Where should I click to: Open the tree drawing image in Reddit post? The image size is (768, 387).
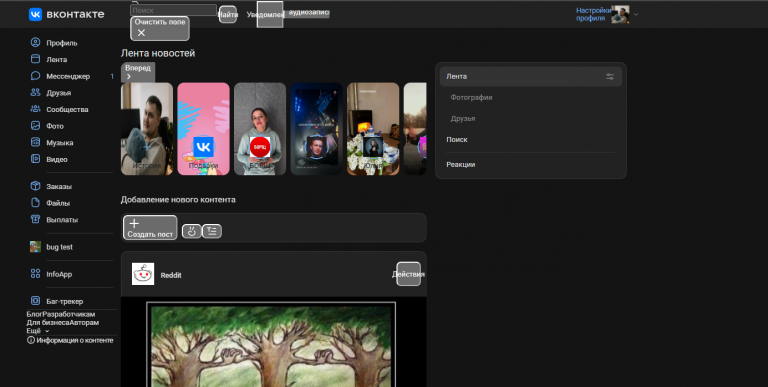click(x=271, y=344)
